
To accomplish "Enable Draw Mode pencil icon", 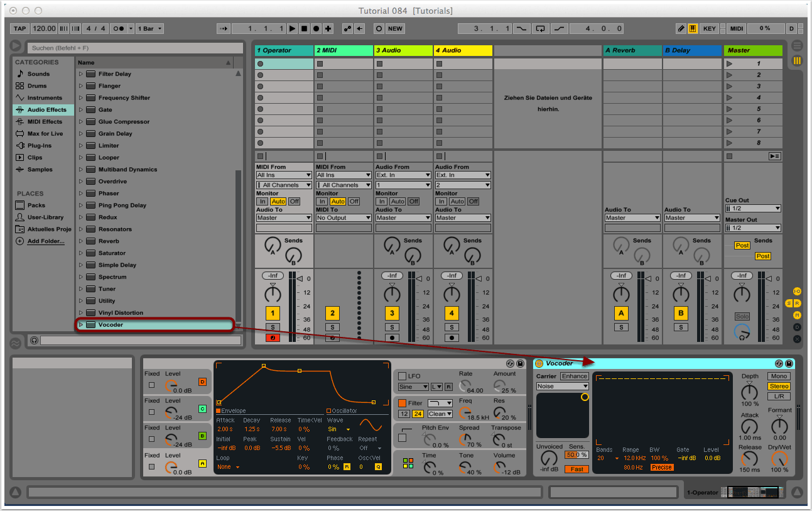I will click(681, 28).
